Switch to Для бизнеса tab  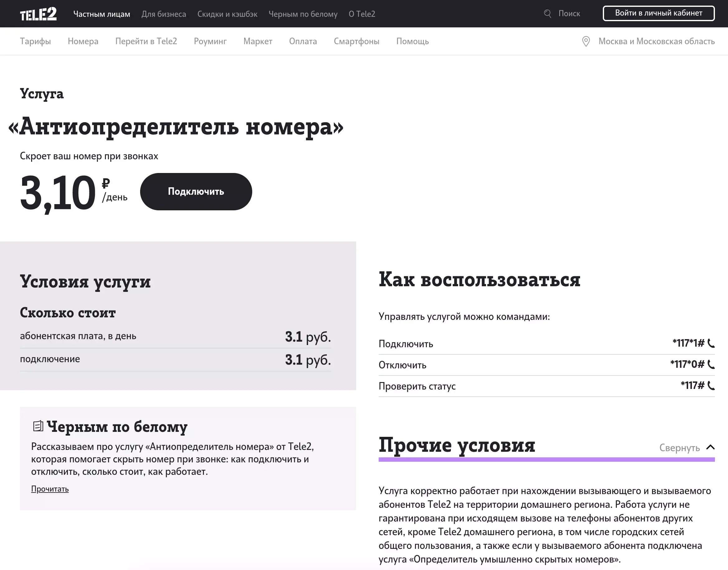pyautogui.click(x=164, y=14)
